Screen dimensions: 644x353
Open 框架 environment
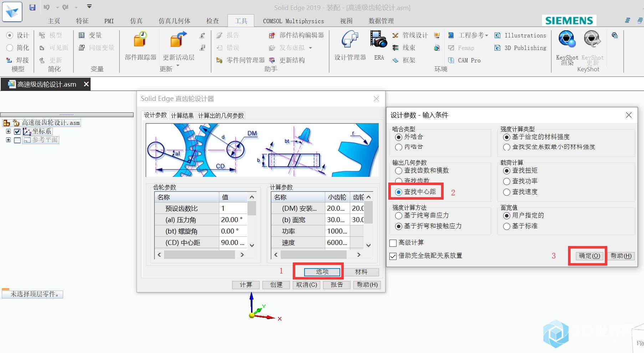coord(404,60)
